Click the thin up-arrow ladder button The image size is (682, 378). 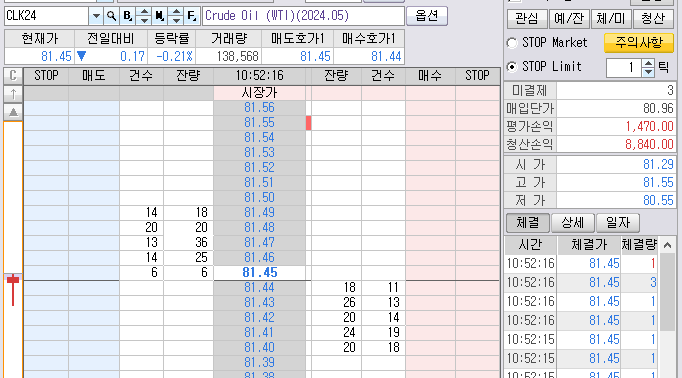coord(13,94)
